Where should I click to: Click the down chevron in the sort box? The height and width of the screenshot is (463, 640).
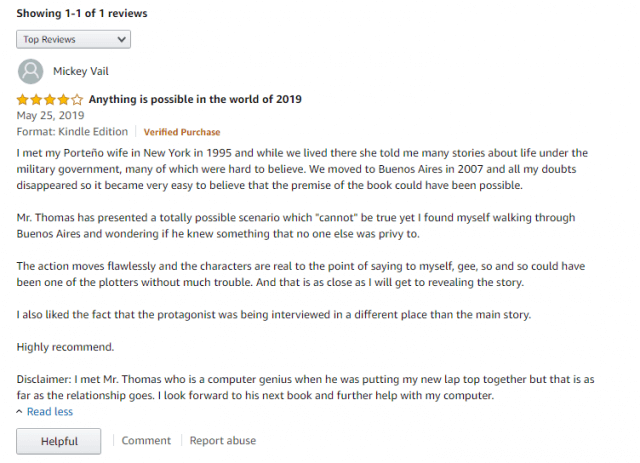point(121,39)
